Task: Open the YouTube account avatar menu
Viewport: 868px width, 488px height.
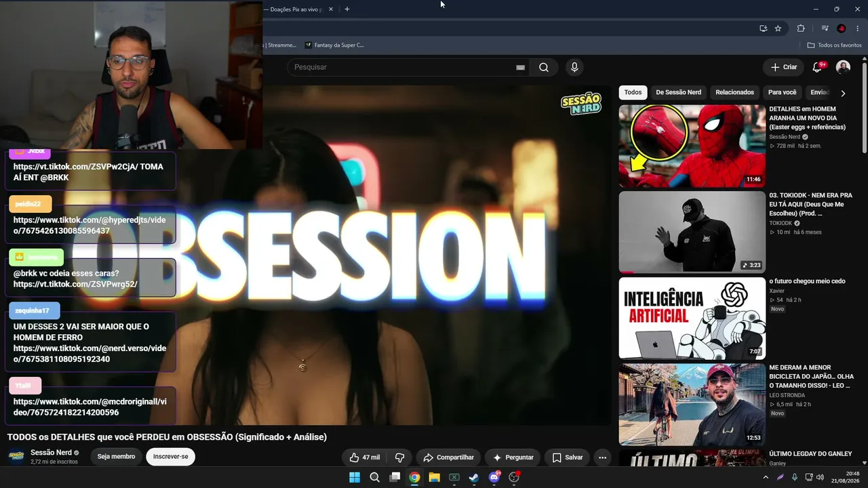Action: (x=843, y=67)
